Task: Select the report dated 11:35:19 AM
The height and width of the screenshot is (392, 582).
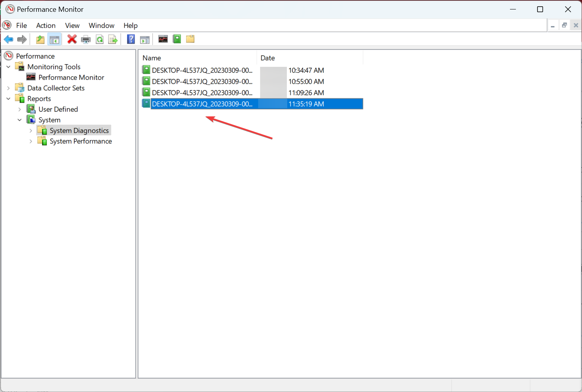Action: click(252, 104)
